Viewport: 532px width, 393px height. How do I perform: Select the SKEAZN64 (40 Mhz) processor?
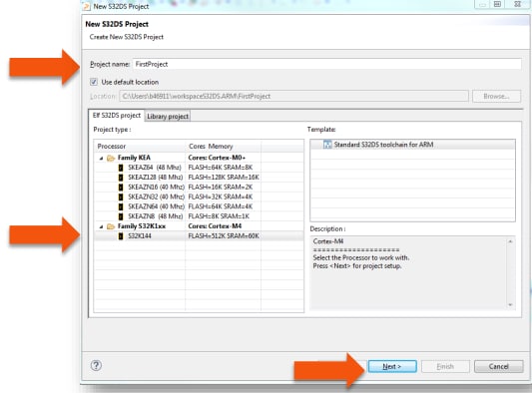tap(156, 206)
